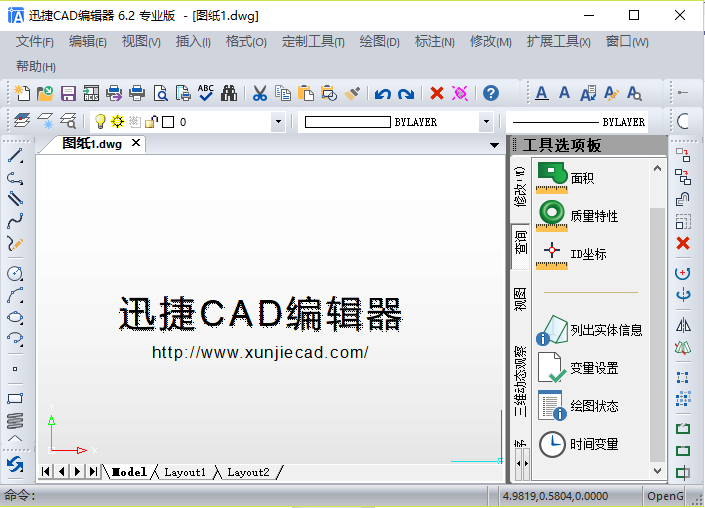Redo the last action
The width and height of the screenshot is (705, 508).
(406, 94)
